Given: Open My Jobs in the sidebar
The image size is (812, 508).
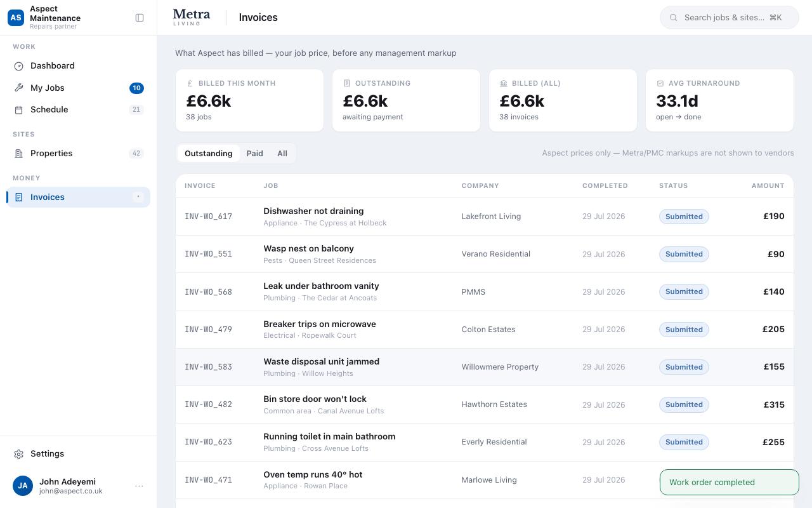Looking at the screenshot, I should [x=79, y=88].
